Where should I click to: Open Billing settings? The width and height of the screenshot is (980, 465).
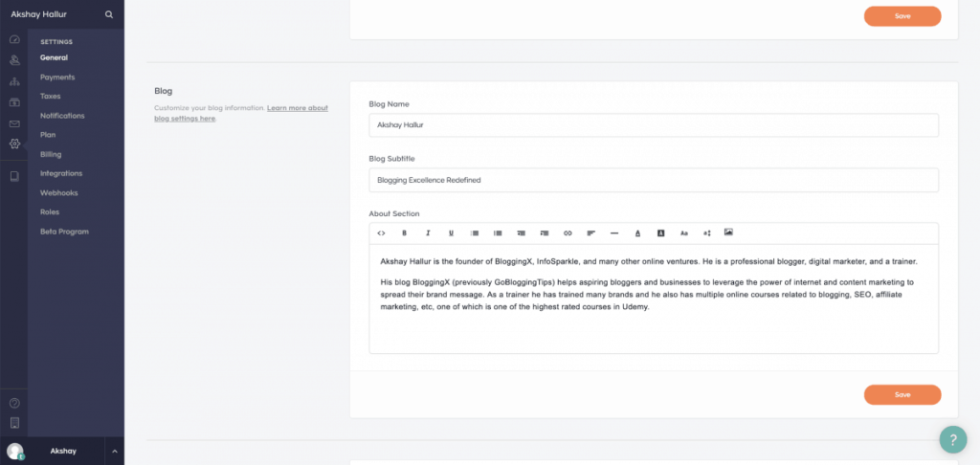51,154
